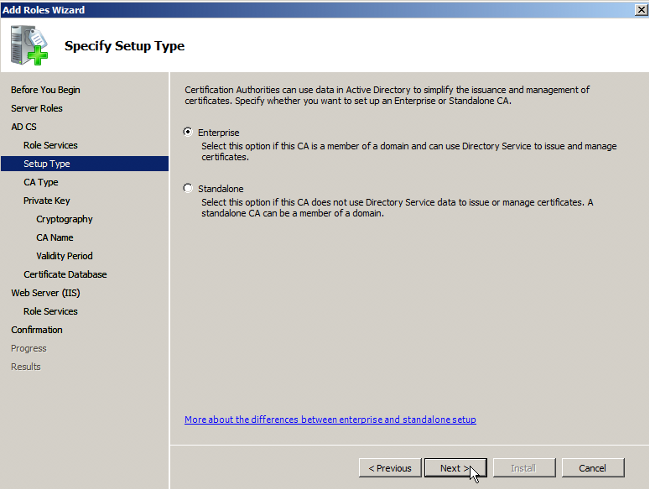This screenshot has height=489, width=649.
Task: Open the CA Name step
Action: (55, 238)
